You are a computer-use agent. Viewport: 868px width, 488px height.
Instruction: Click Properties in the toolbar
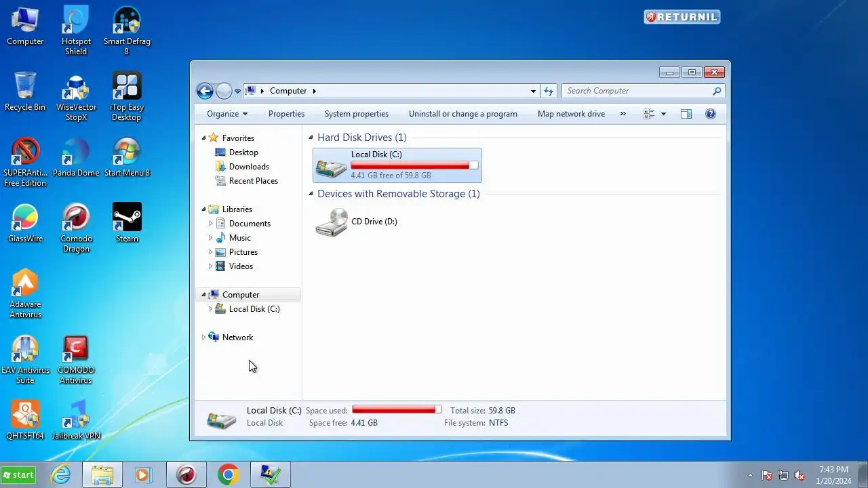point(286,114)
